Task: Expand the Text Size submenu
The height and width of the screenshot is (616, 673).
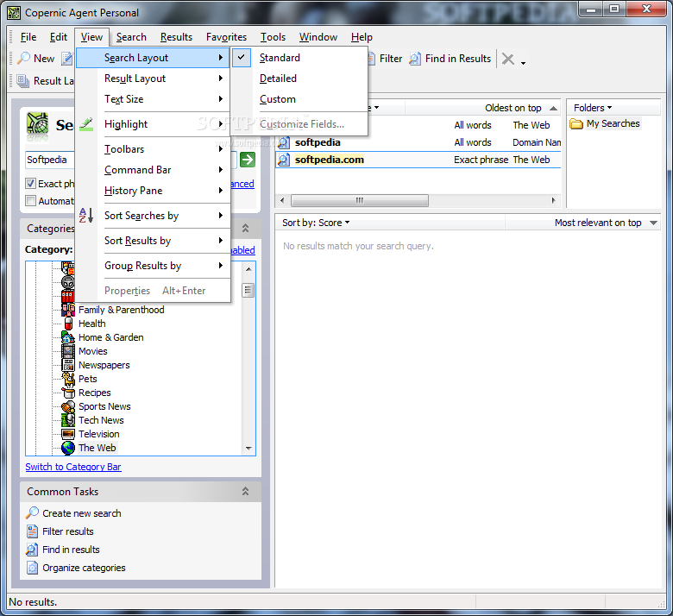Action: 154,99
